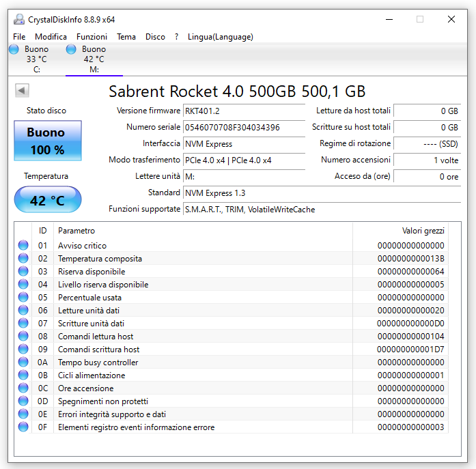Click the ID cell 0F

tap(42, 427)
